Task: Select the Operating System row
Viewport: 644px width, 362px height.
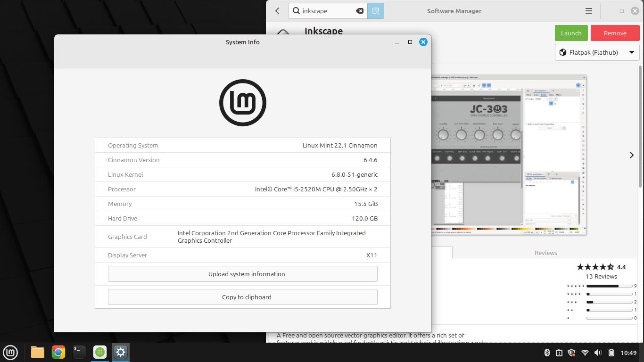Action: [242, 145]
